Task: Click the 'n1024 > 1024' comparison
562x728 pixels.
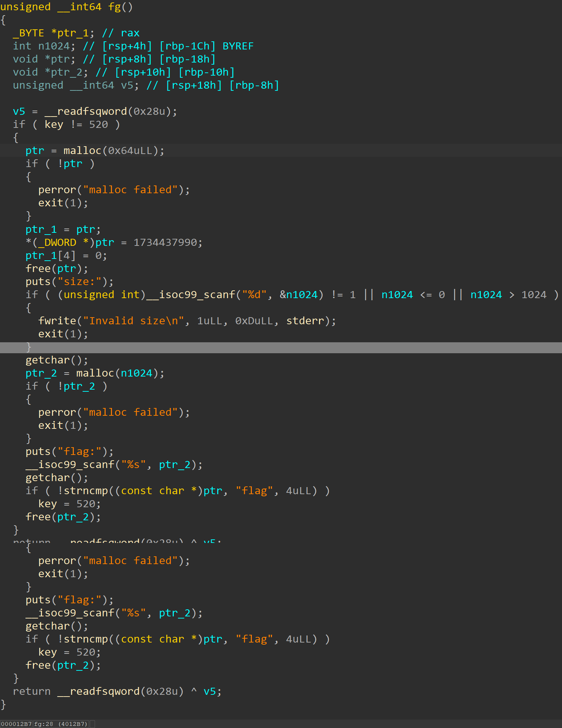Action: pos(509,295)
